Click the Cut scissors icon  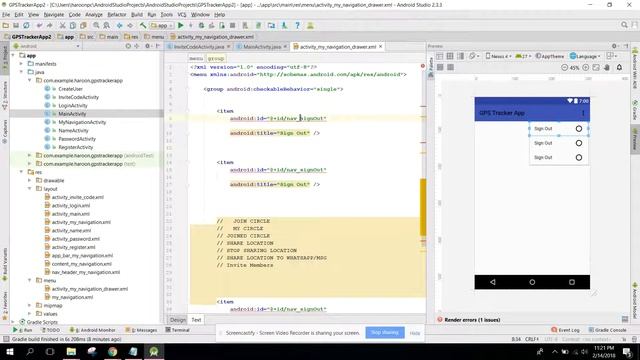[x=62, y=25]
